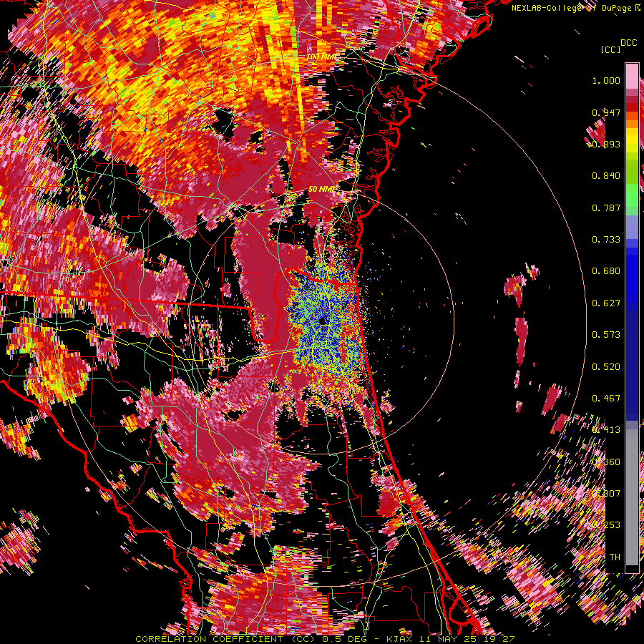Image resolution: width=644 pixels, height=644 pixels.
Task: Click the 0.840 scale value
Action: (606, 176)
